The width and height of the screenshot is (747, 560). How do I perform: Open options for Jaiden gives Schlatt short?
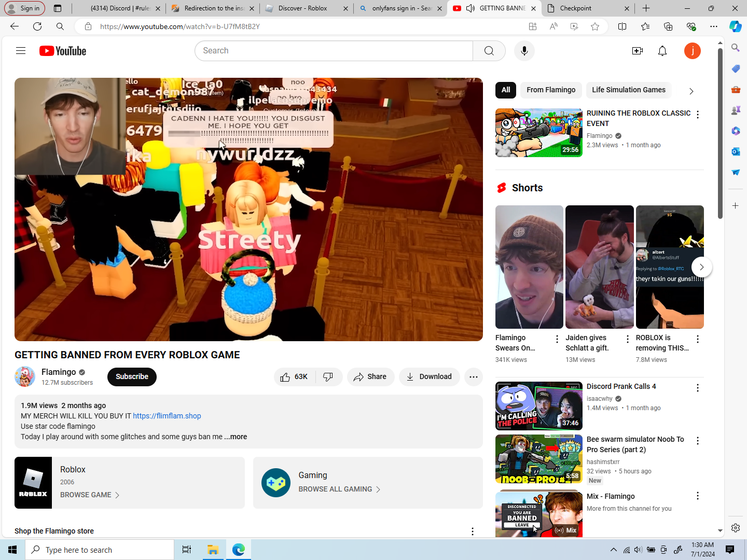point(628,339)
